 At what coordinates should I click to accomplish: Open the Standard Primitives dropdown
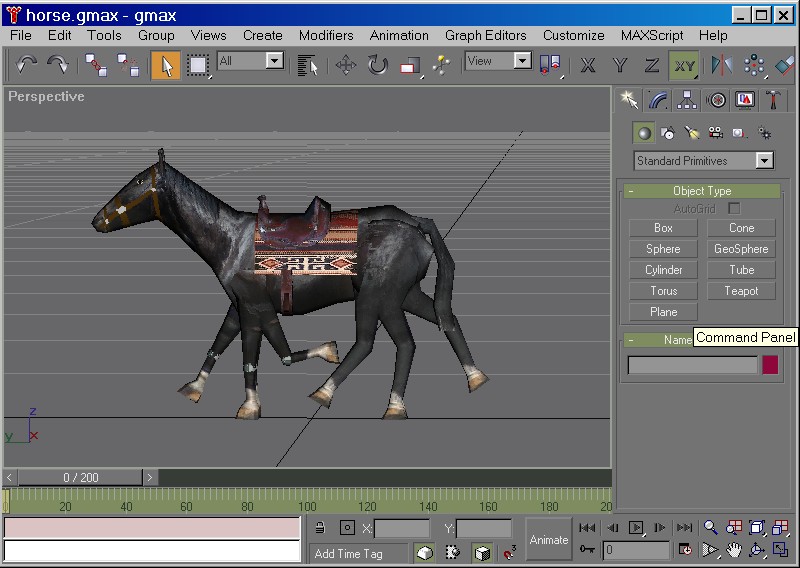pos(764,160)
